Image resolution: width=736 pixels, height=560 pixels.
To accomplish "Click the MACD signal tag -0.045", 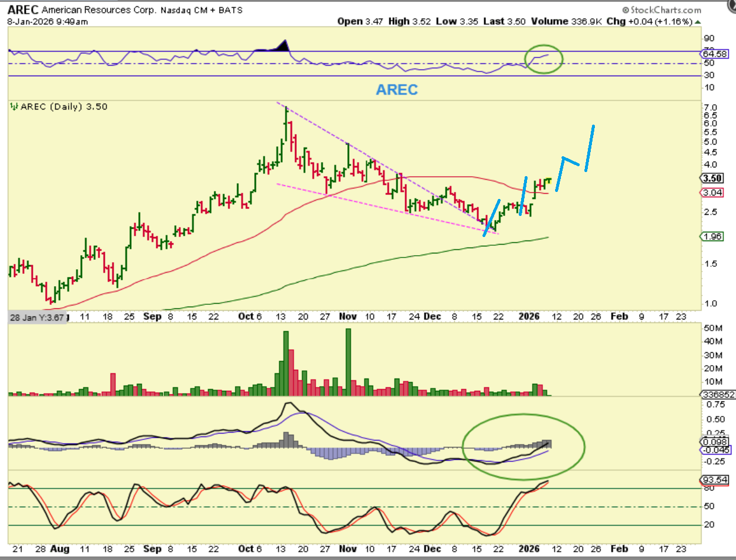I will click(716, 449).
